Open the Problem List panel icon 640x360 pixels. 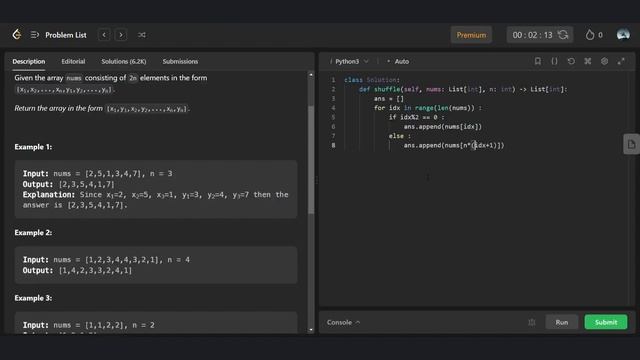pyautogui.click(x=35, y=35)
